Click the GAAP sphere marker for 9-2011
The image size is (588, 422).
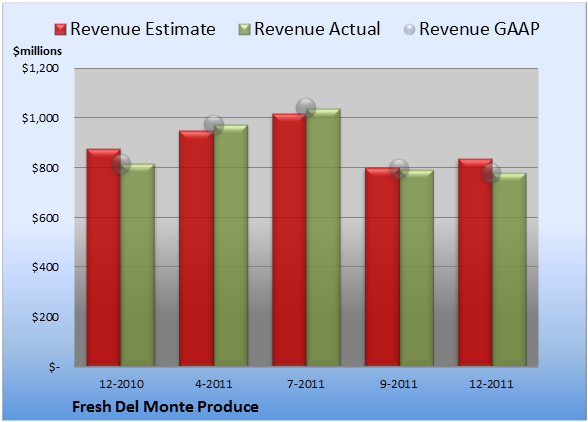[399, 169]
